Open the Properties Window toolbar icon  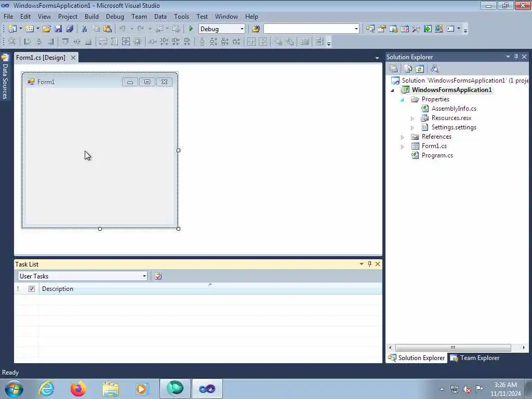pos(382,29)
